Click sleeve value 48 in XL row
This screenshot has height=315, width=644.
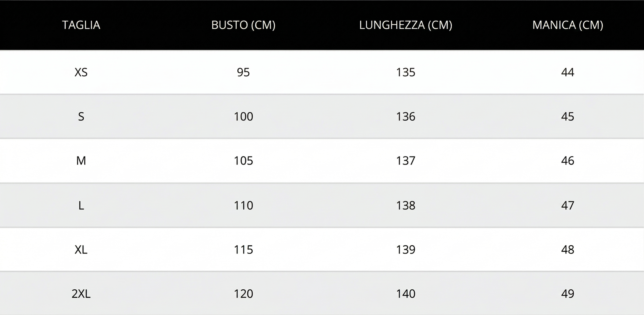(x=568, y=250)
